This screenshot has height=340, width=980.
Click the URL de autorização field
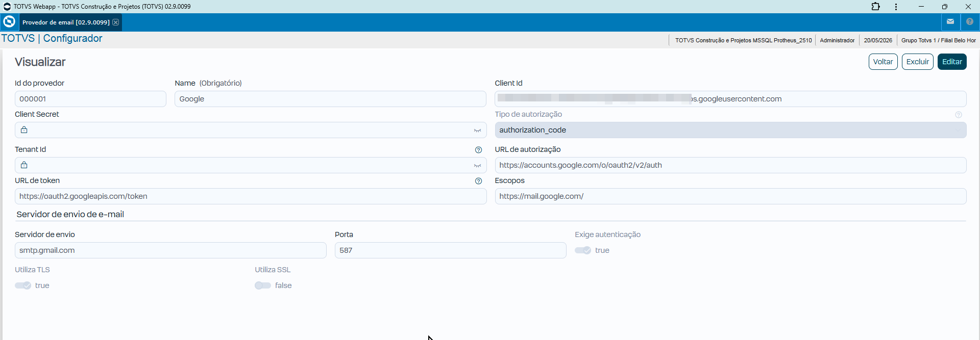[730, 165]
